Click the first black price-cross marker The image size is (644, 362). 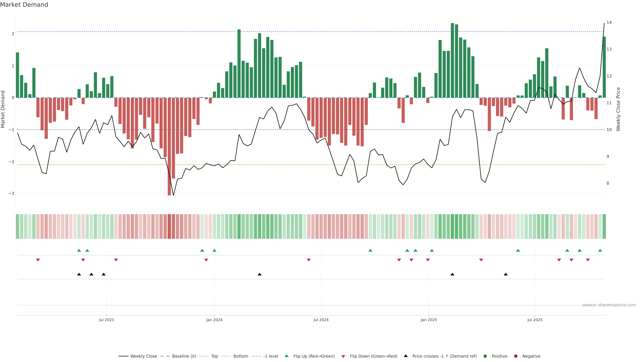click(x=79, y=274)
